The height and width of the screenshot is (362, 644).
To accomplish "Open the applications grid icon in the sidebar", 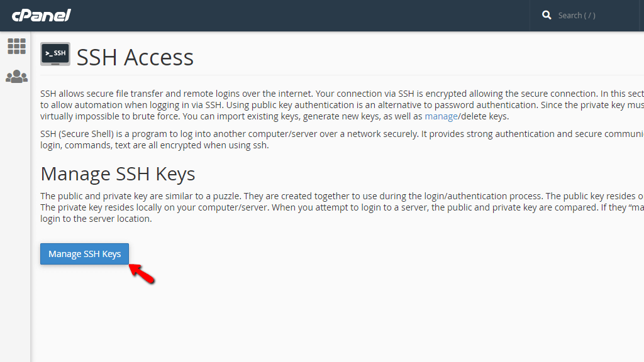I will tap(16, 46).
